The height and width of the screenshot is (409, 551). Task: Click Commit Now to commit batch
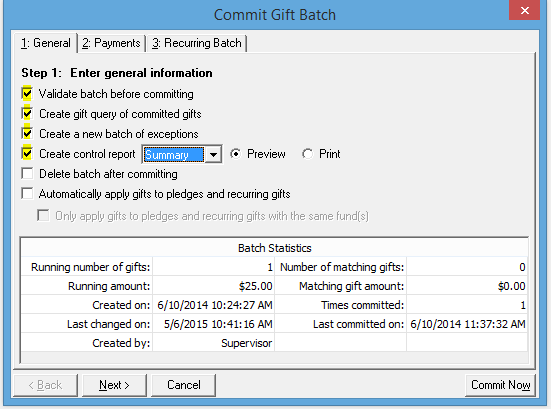500,385
